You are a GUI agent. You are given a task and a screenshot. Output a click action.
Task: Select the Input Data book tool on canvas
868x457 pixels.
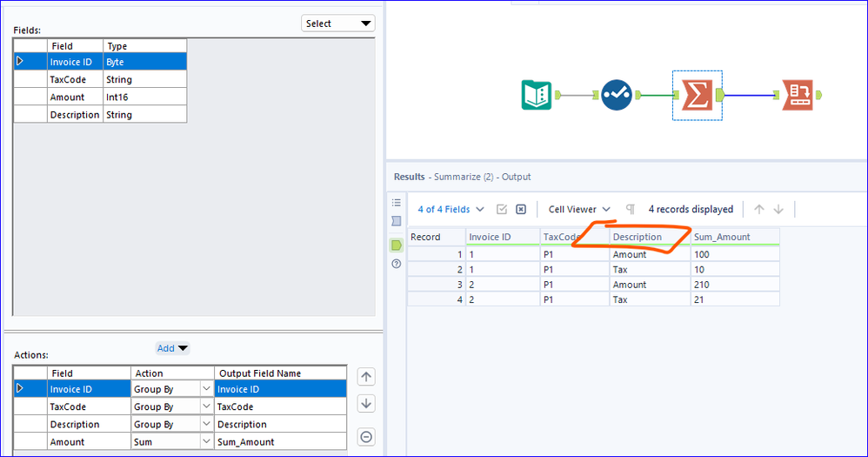(537, 95)
